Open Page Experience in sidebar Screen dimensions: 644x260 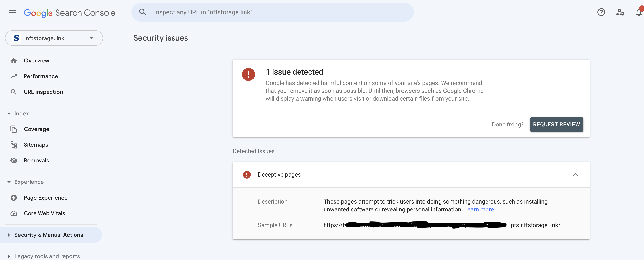(x=46, y=198)
